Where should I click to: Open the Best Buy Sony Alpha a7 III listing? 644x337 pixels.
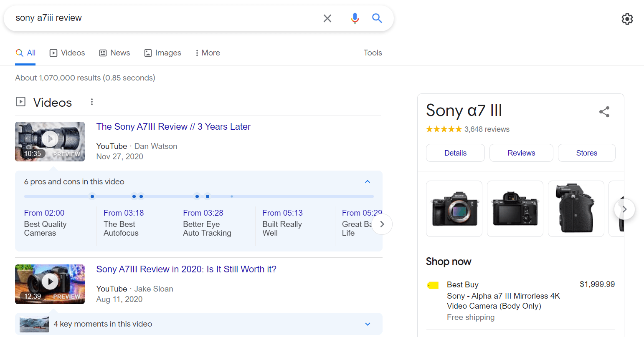(x=503, y=301)
